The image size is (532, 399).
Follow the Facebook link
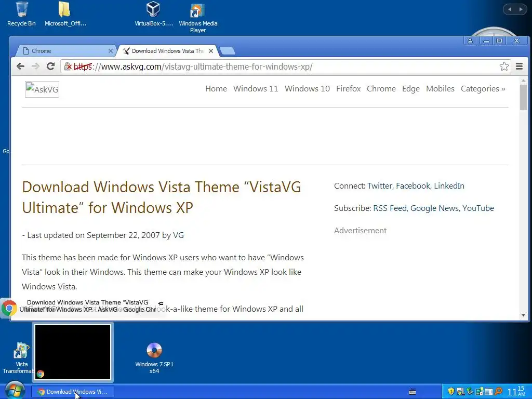coord(413,186)
